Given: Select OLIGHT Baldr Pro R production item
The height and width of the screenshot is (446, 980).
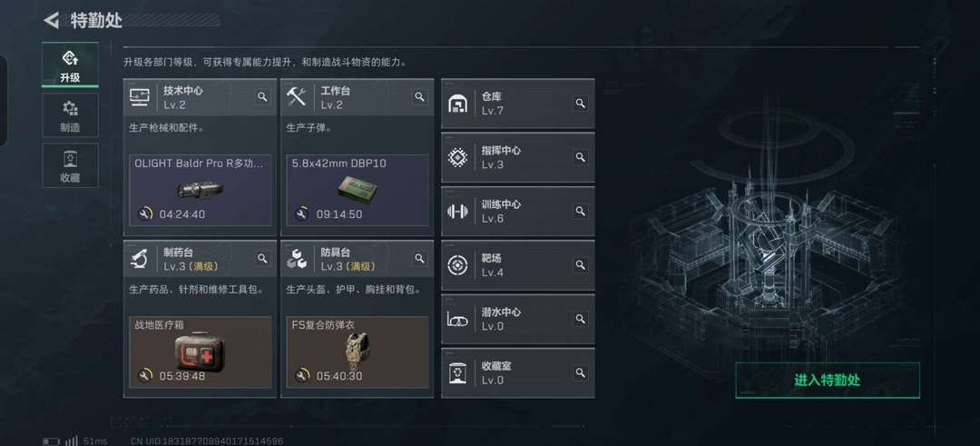Looking at the screenshot, I should (x=200, y=190).
